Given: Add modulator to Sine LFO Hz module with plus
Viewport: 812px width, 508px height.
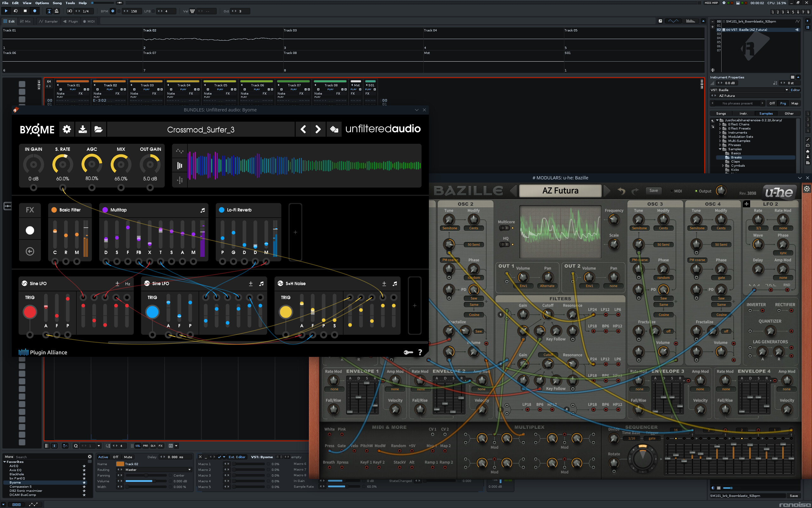Looking at the screenshot, I should (x=117, y=284).
